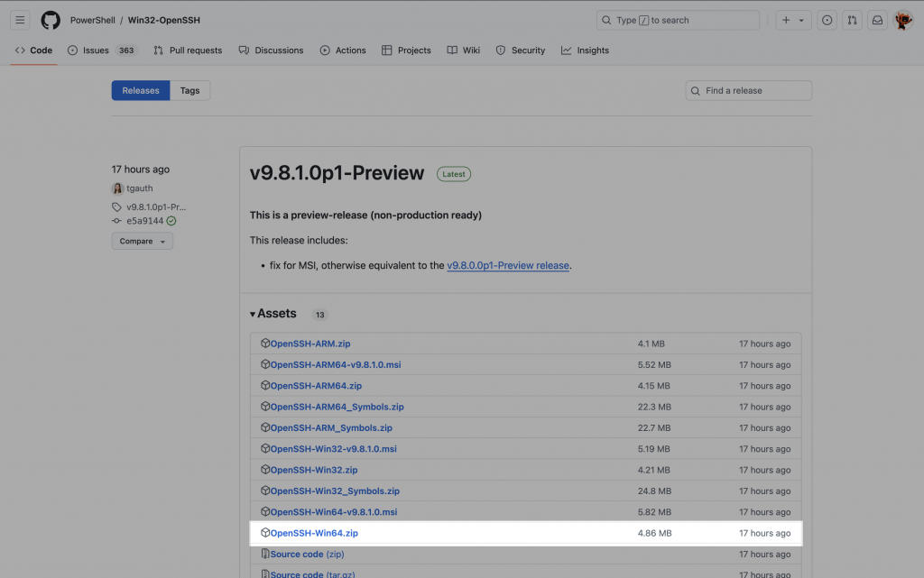Open the Wiki tab

point(463,50)
